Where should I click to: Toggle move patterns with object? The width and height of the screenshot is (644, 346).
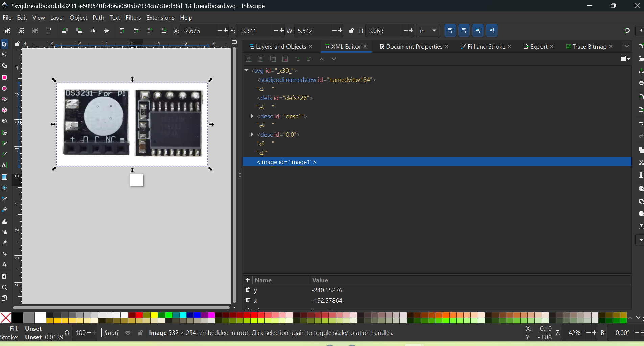click(x=492, y=31)
